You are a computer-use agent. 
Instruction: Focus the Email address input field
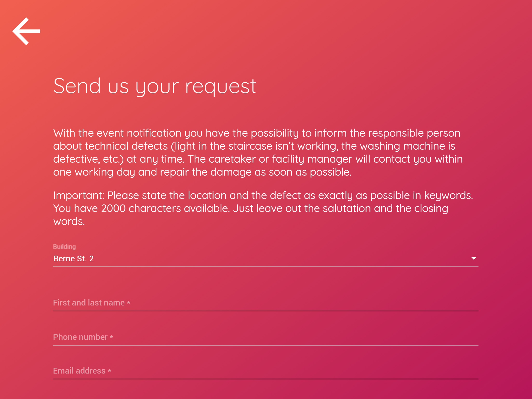[x=265, y=371]
